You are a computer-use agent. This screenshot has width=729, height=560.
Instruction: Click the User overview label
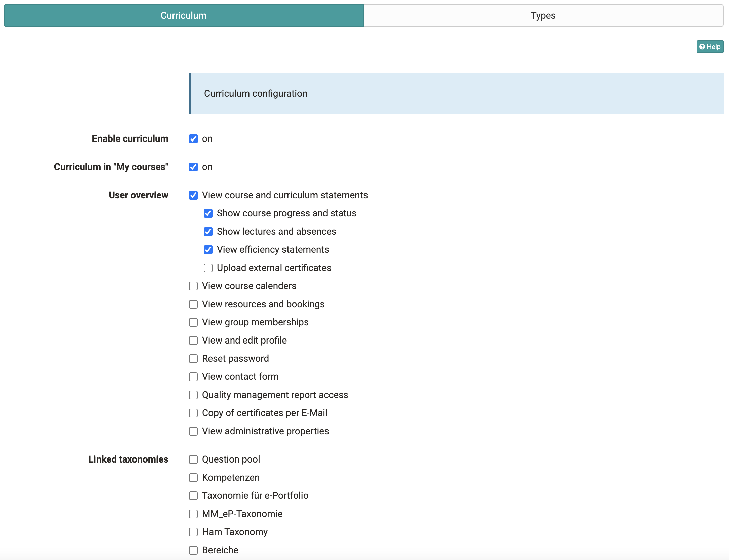coord(139,195)
